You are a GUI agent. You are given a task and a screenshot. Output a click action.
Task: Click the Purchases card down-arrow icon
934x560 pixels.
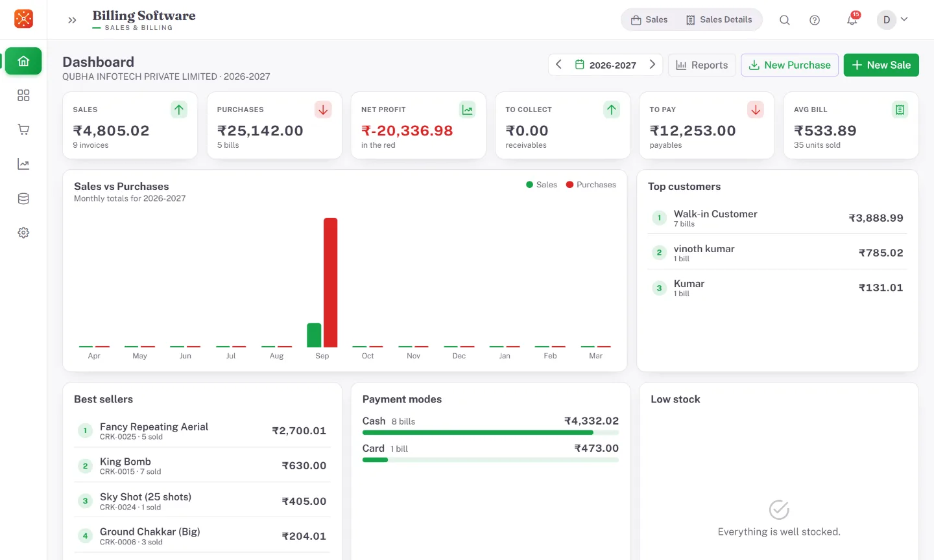(x=323, y=110)
